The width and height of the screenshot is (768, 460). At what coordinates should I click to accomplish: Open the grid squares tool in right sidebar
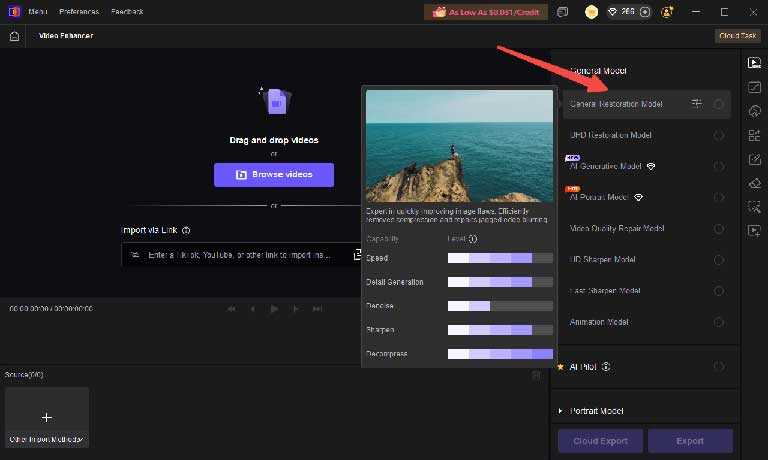click(754, 135)
